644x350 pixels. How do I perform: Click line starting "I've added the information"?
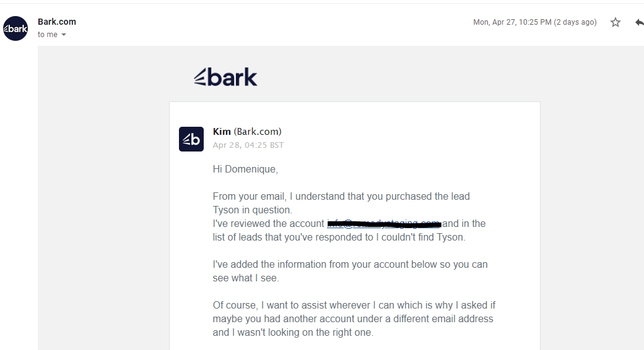tap(350, 264)
